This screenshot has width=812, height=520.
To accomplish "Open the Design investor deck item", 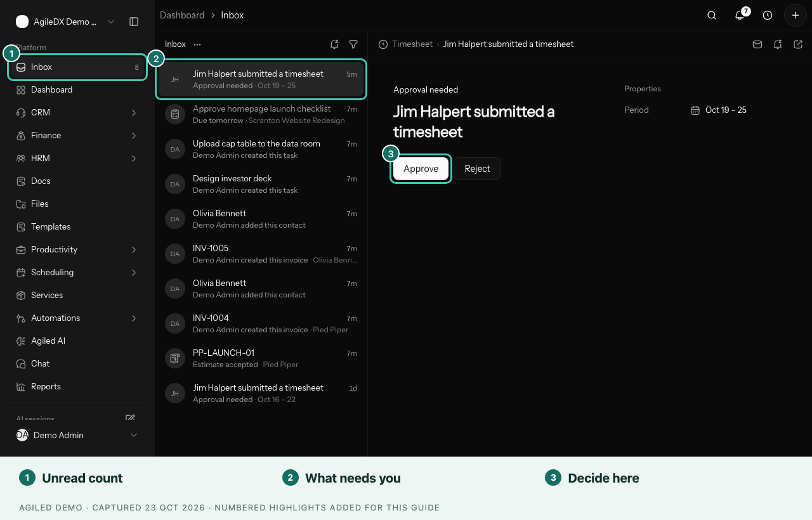I will tap(261, 184).
